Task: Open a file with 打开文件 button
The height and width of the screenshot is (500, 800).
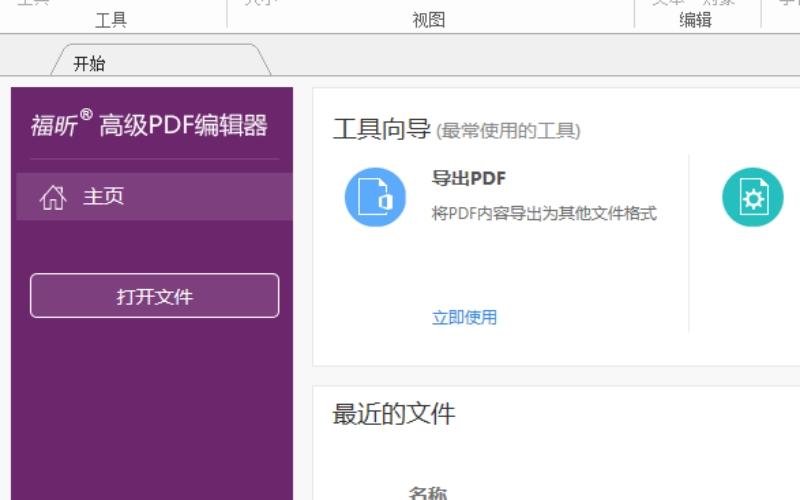Action: coord(155,296)
